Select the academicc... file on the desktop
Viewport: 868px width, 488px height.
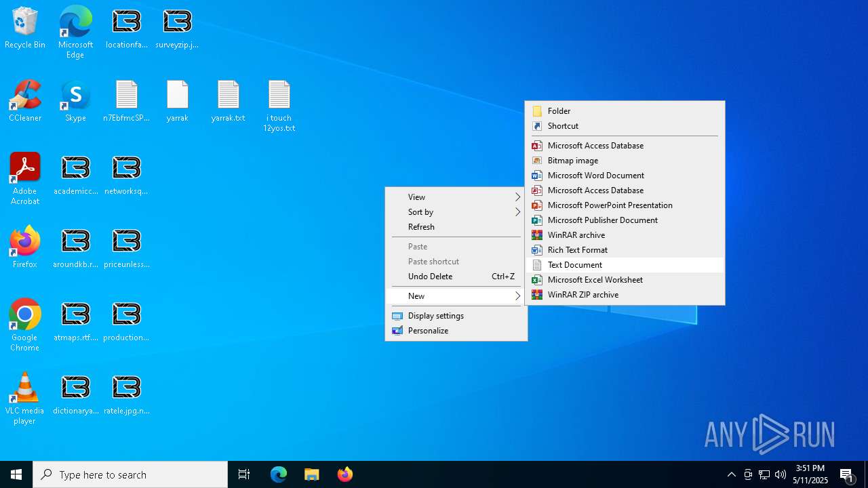click(75, 175)
